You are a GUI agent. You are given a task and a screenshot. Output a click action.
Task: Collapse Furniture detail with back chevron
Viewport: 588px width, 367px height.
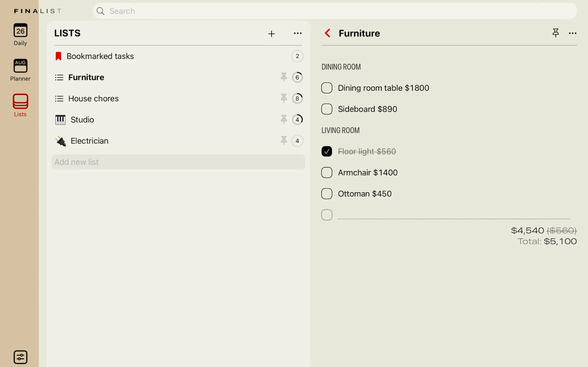(328, 33)
